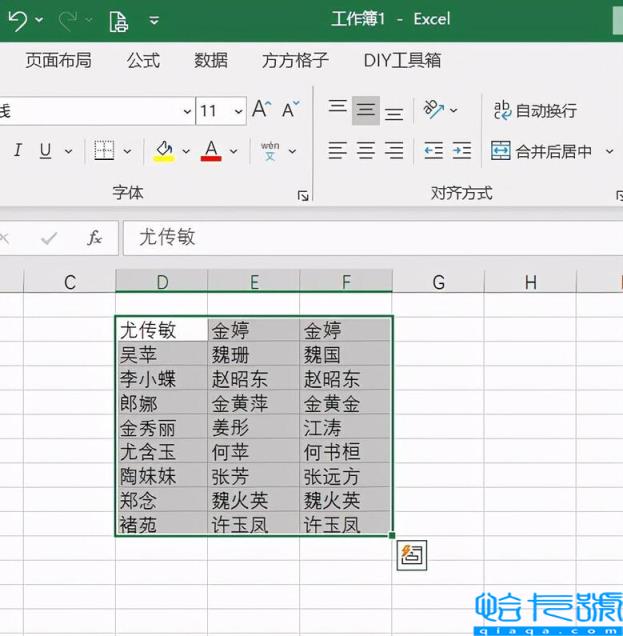Select column F header
This screenshot has width=623, height=636.
pyautogui.click(x=346, y=281)
